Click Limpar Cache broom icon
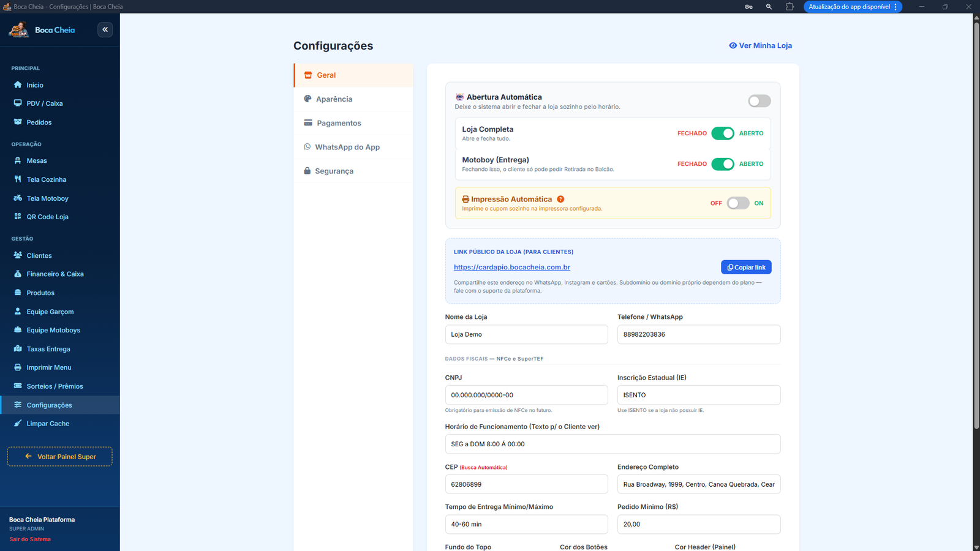 [x=18, y=424]
